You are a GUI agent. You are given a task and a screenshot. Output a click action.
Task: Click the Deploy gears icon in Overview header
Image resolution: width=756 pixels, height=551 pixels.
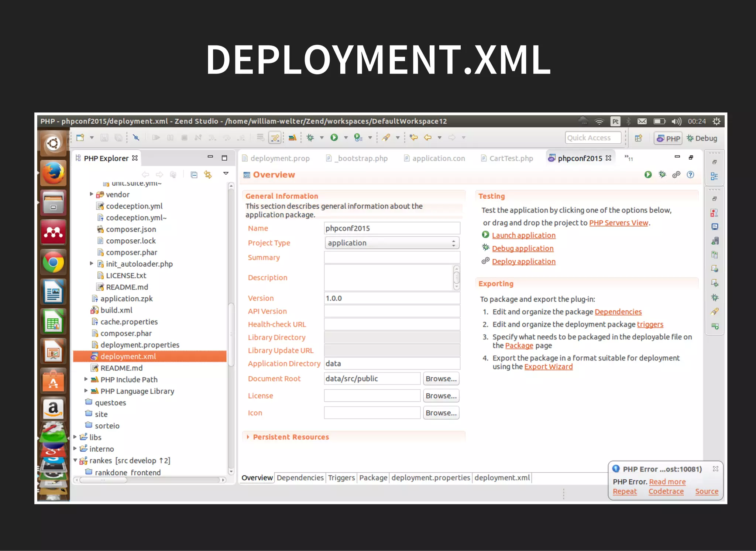tap(676, 174)
